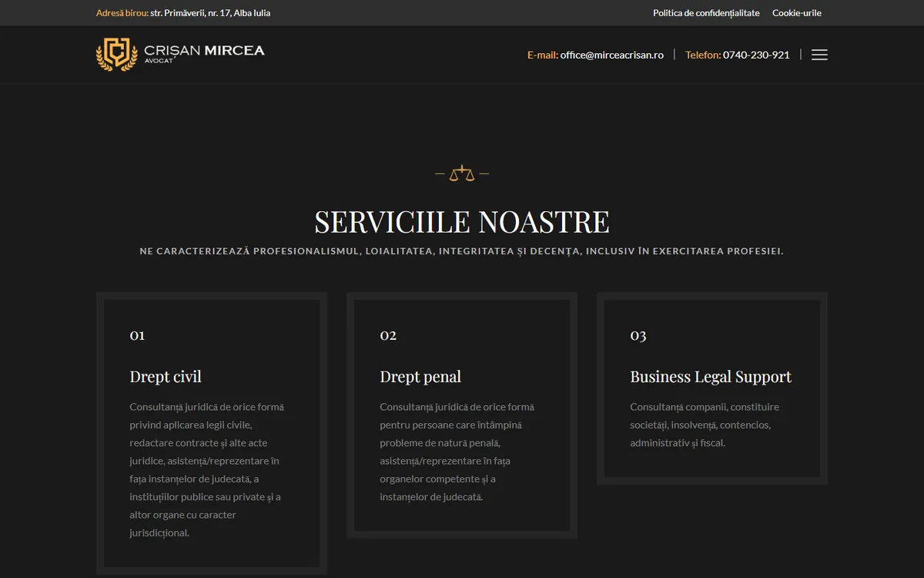The image size is (924, 578).
Task: Click the SERVICIILE NOASTRE heading
Action: tap(462, 222)
